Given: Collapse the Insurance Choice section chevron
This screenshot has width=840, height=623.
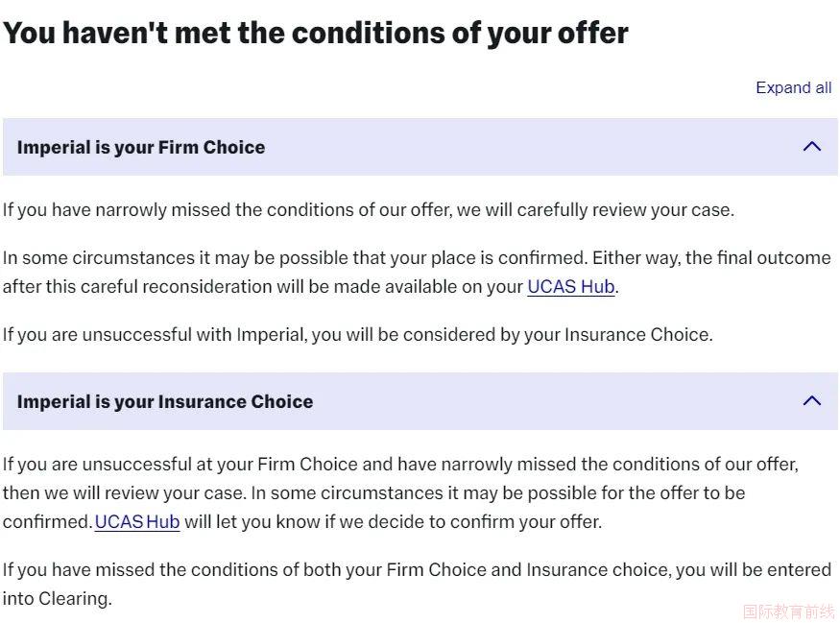Looking at the screenshot, I should (812, 400).
